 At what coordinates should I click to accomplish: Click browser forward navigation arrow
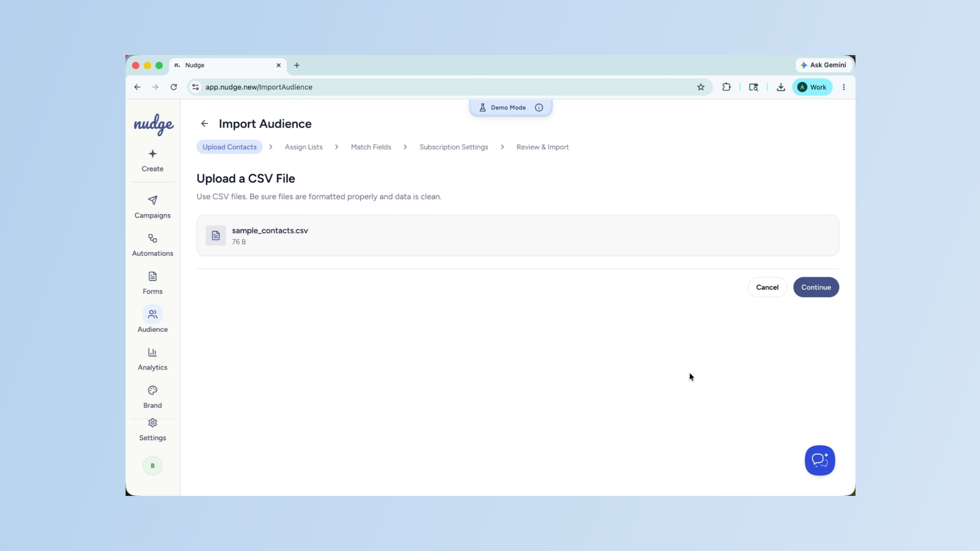[156, 87]
